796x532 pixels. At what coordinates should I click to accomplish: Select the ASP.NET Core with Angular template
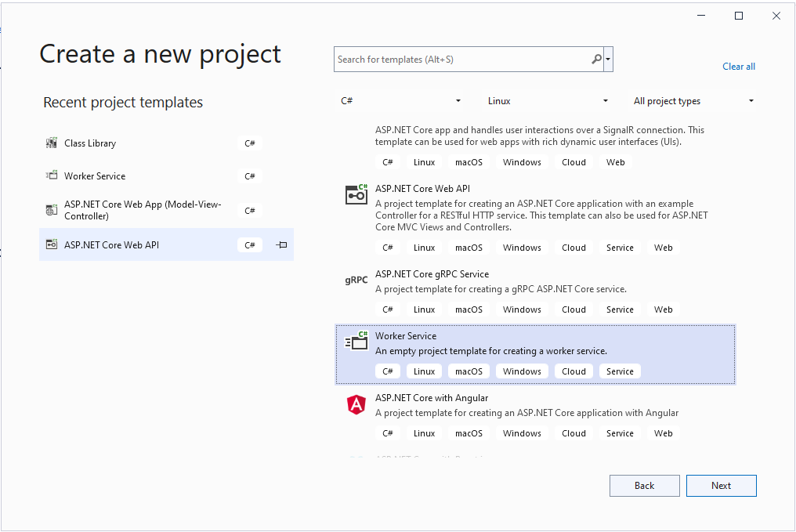tap(535, 416)
